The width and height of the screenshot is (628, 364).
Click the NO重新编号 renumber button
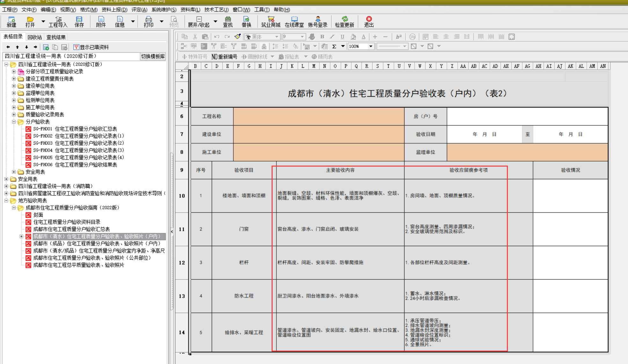pos(224,57)
